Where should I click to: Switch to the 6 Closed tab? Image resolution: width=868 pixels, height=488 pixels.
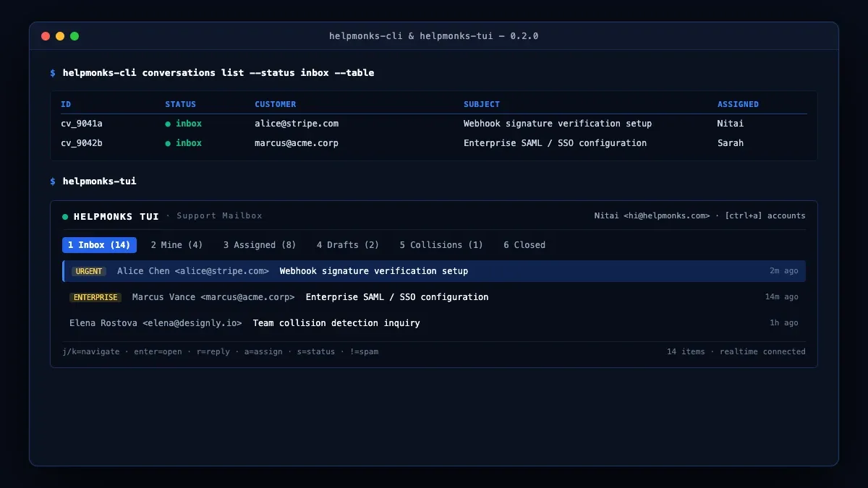click(524, 245)
